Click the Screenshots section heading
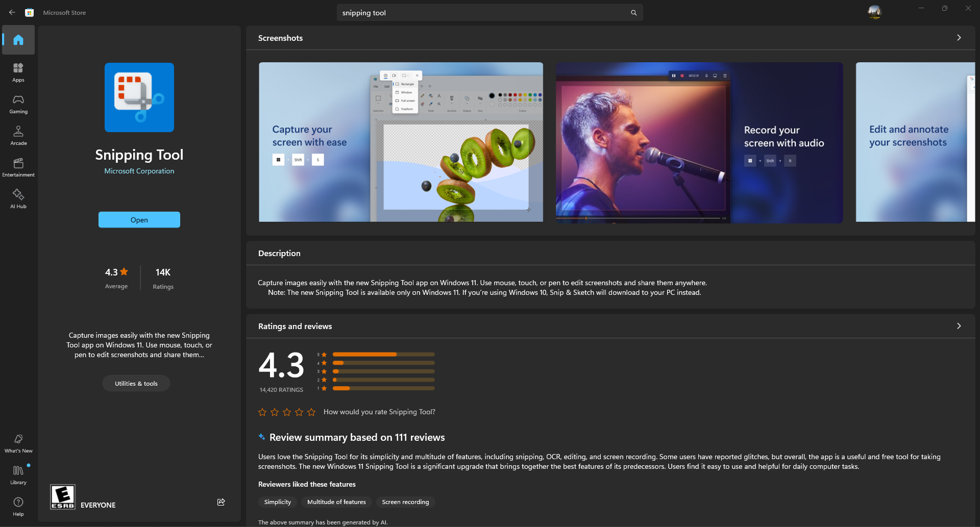The image size is (980, 527). coord(280,38)
